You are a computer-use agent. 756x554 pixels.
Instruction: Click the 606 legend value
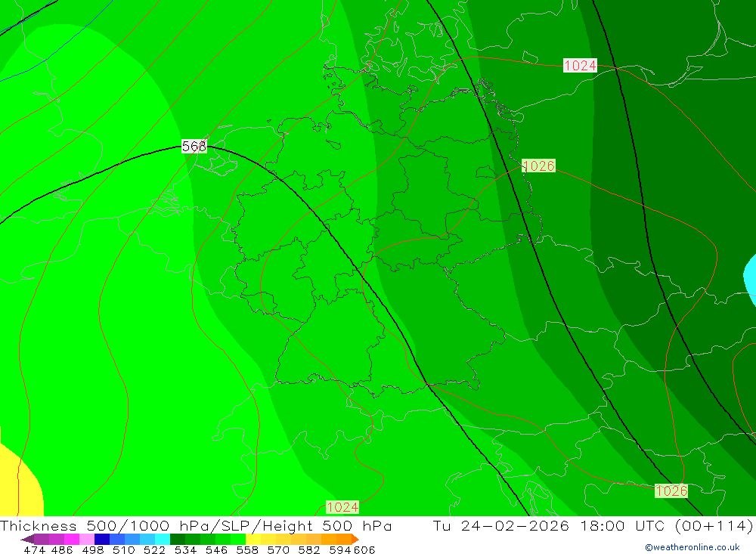(364, 549)
